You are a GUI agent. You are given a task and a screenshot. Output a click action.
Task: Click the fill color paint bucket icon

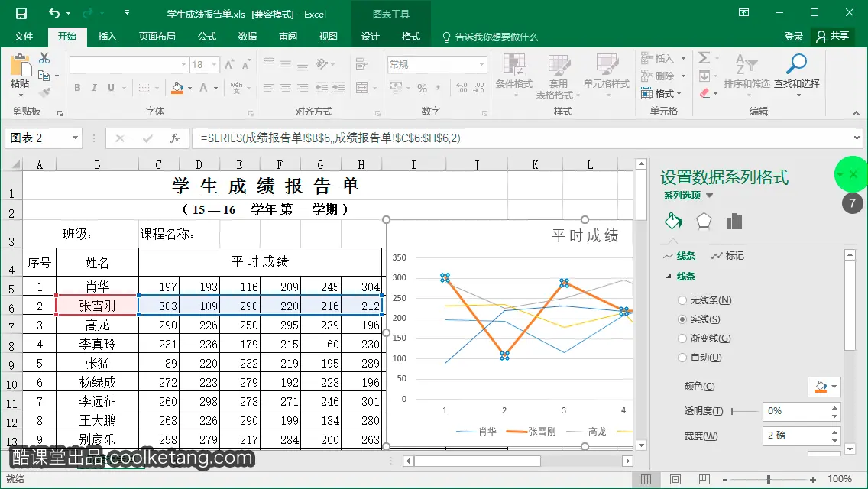[x=177, y=88]
